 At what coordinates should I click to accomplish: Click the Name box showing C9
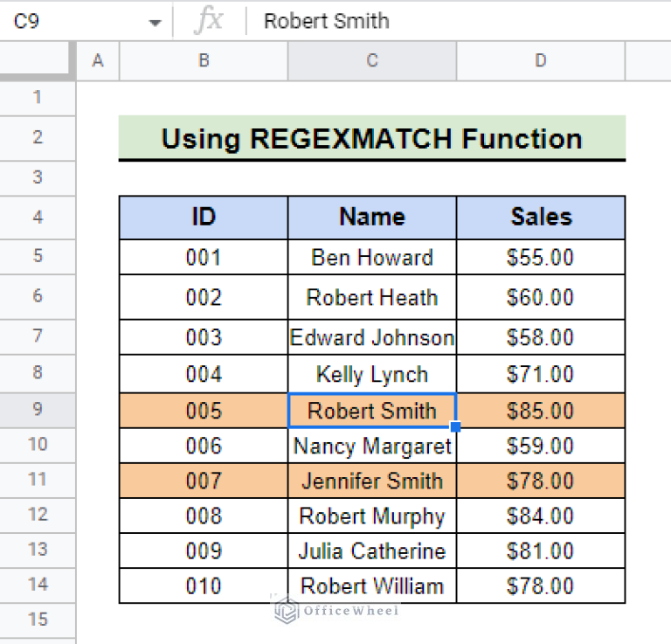pos(70,21)
